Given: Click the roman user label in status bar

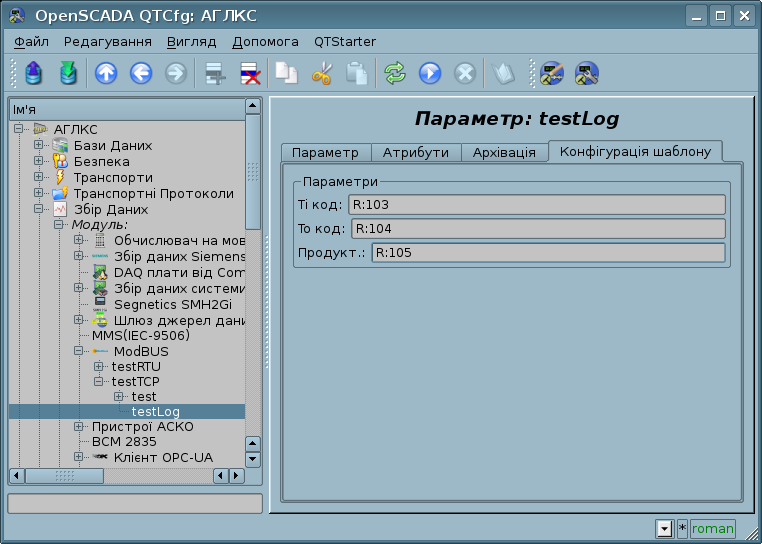Looking at the screenshot, I should [x=712, y=529].
